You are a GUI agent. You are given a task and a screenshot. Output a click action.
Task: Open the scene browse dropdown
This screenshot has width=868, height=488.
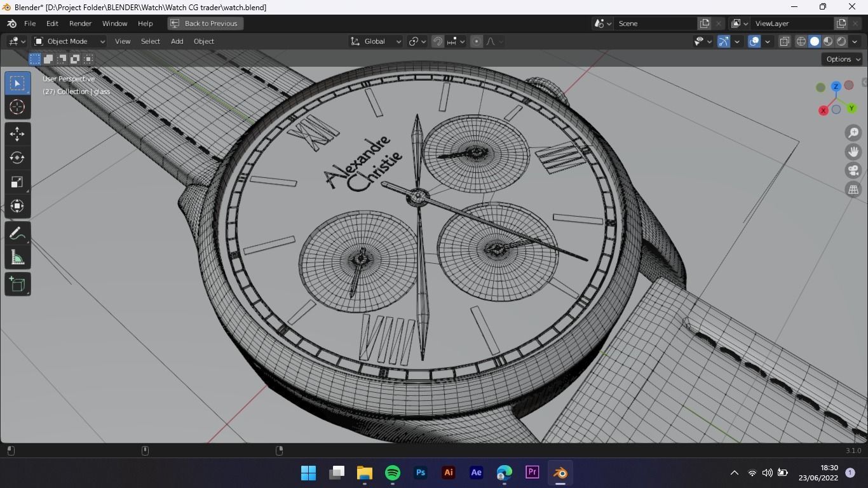[x=601, y=24]
